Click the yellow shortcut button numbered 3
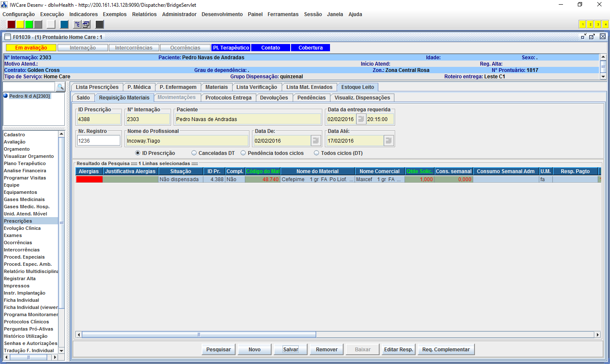This screenshot has width=610, height=364. (597, 25)
